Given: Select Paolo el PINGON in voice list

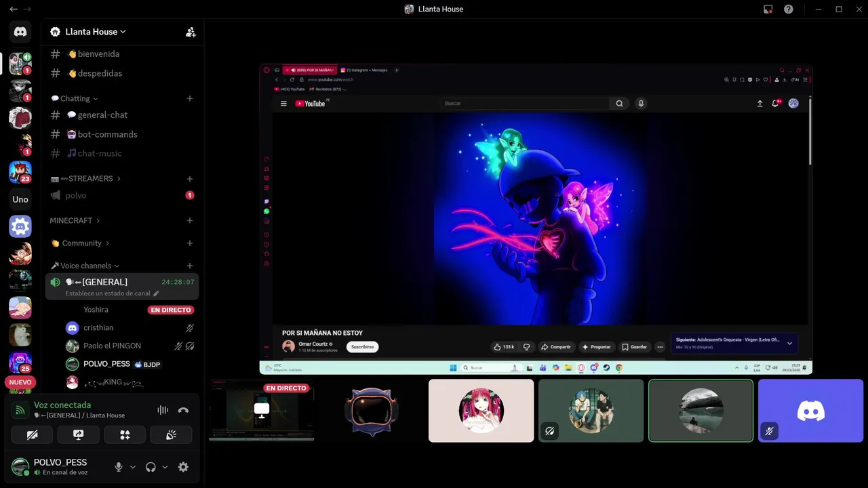Looking at the screenshot, I should (x=122, y=346).
